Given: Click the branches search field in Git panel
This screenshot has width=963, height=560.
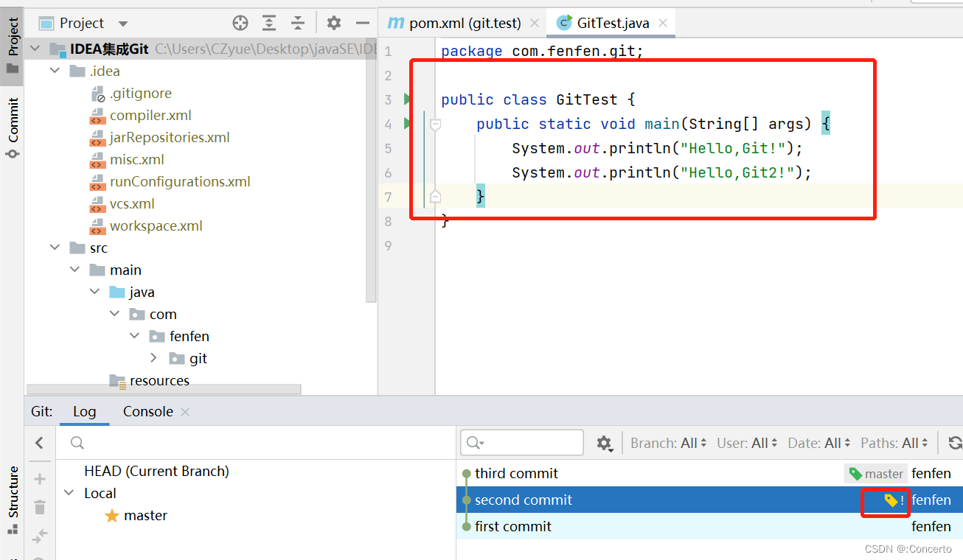Looking at the screenshot, I should point(256,443).
